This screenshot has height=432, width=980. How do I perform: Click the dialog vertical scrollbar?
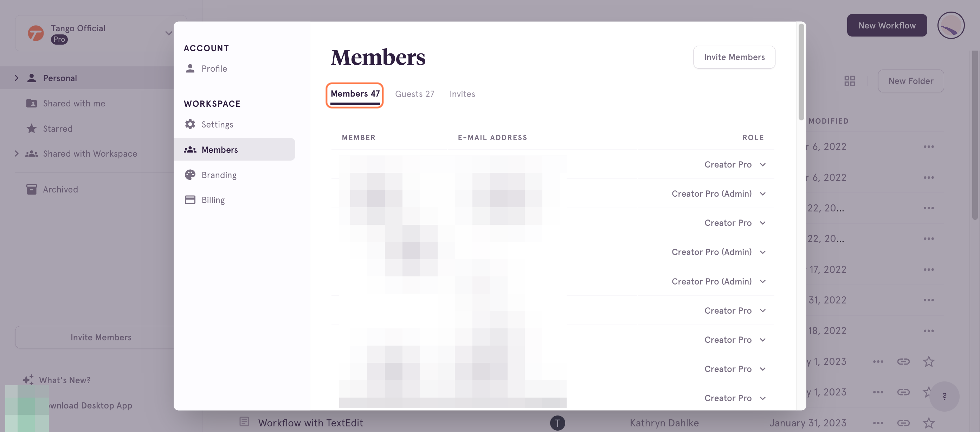(801, 72)
